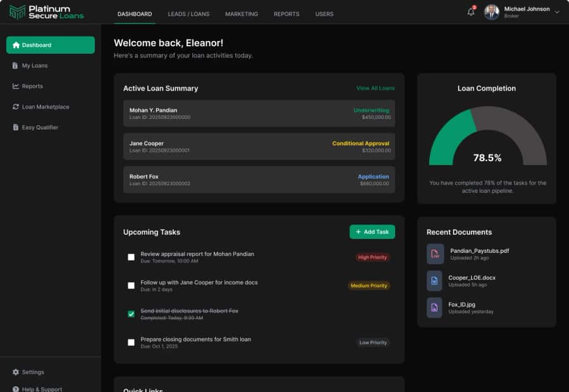Click the Reports chart icon in sidebar
The image size is (569, 392).
16,86
